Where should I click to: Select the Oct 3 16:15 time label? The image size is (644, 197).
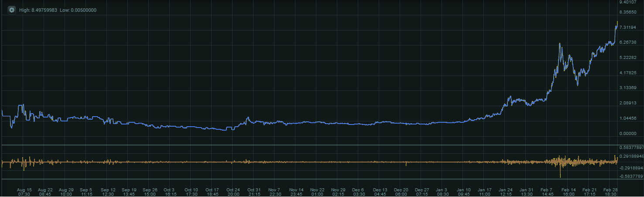[170, 192]
